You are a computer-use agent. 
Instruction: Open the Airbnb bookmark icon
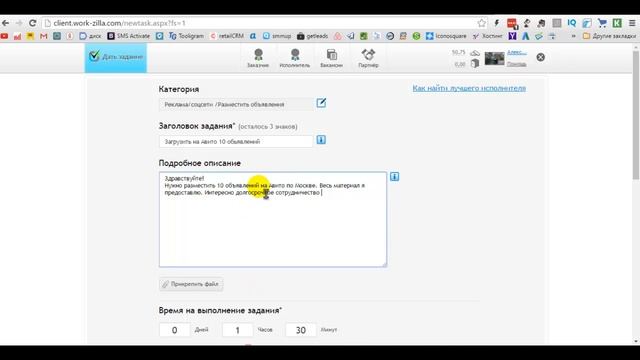(338, 36)
